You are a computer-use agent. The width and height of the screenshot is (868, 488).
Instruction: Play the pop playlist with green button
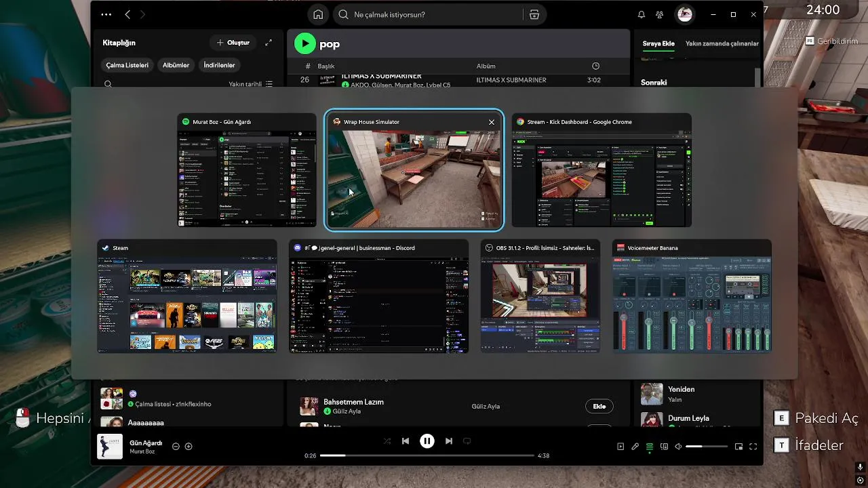tap(305, 44)
